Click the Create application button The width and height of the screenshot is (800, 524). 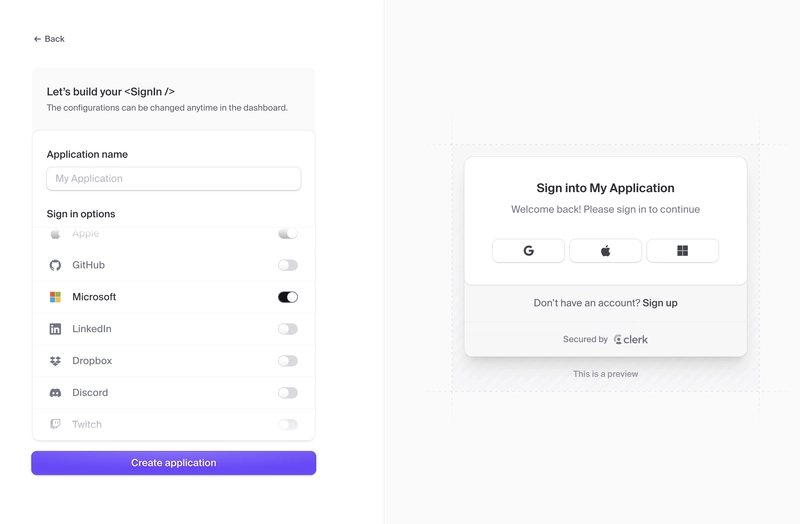(173, 463)
